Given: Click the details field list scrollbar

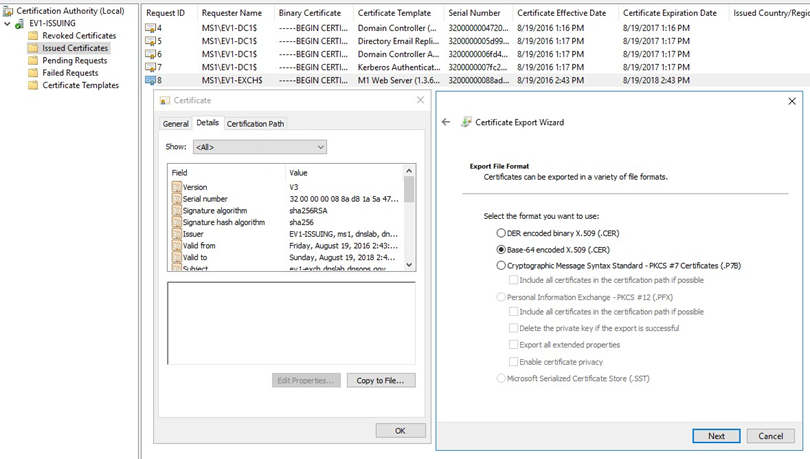Looking at the screenshot, I should [408, 218].
